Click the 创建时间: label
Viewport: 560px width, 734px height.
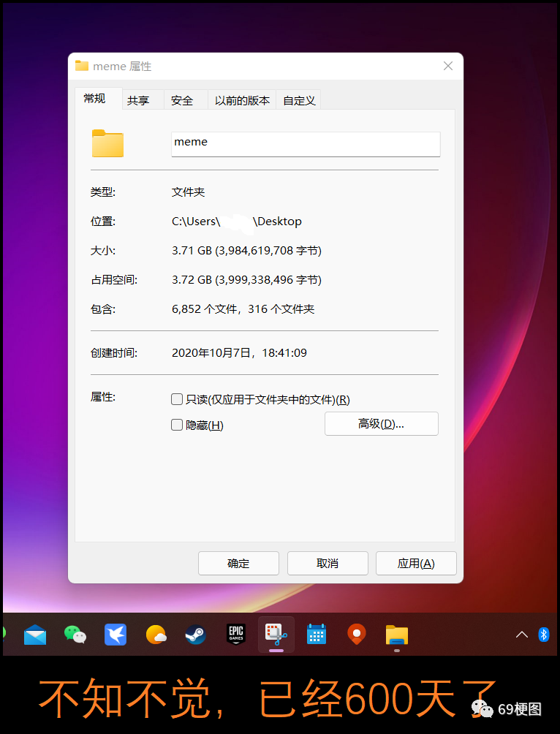click(114, 352)
